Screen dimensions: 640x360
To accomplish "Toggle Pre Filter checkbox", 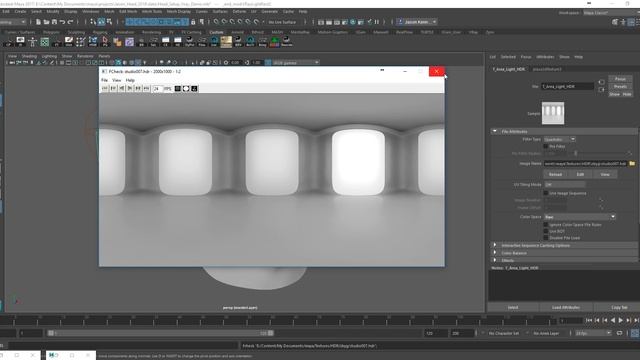I will [x=546, y=146].
